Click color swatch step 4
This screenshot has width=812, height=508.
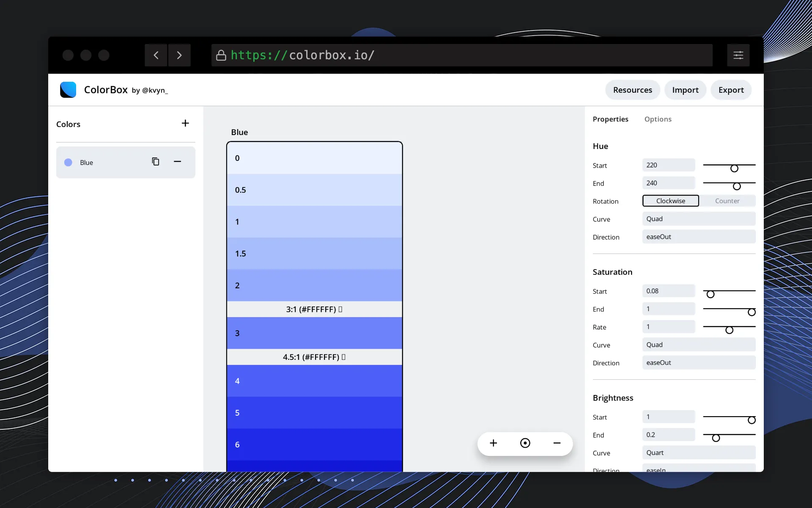(314, 381)
